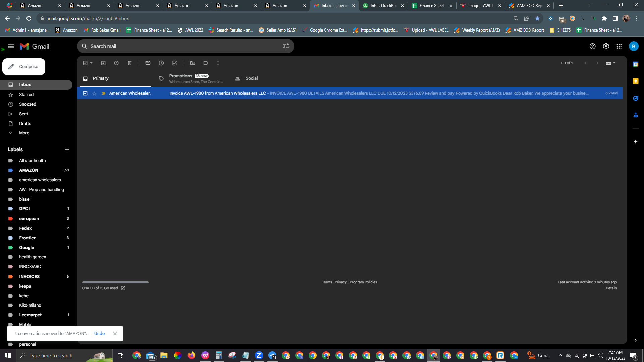Open the Chrome tab search dropdown
644x362 pixels.
point(590,5)
